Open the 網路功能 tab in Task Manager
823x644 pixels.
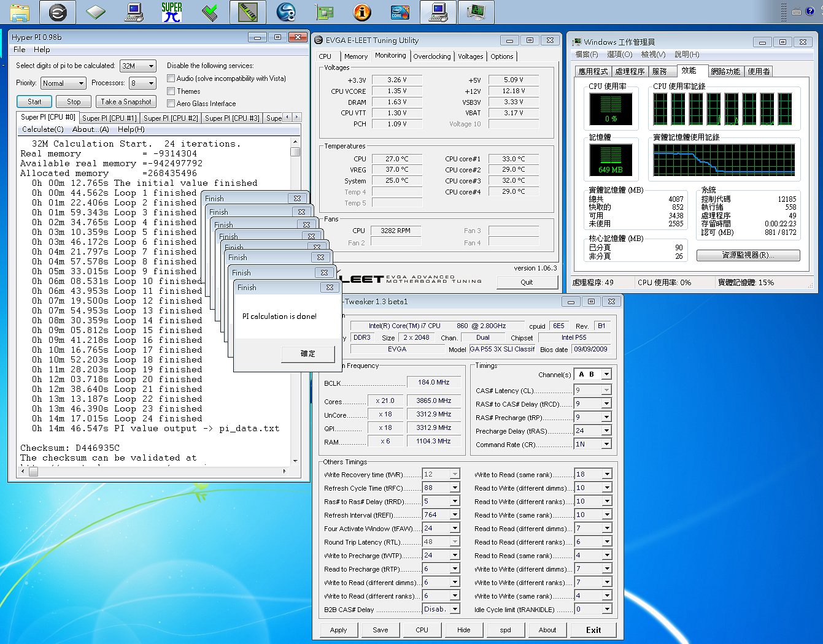726,72
